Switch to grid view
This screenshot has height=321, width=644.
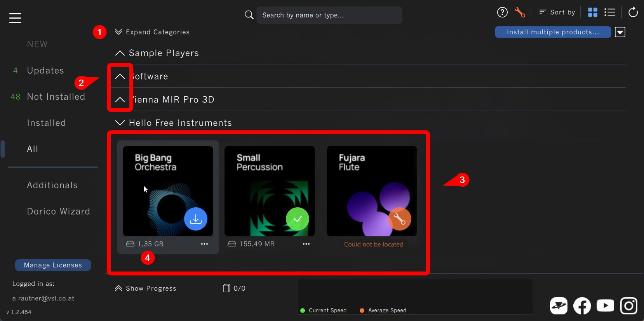point(593,12)
